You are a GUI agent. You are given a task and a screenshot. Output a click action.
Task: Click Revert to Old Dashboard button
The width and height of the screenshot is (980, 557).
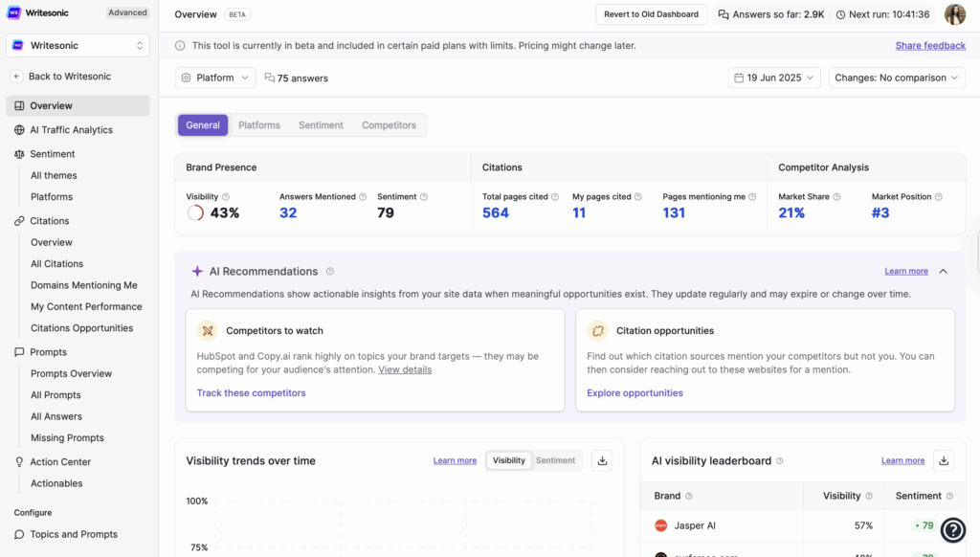(651, 14)
